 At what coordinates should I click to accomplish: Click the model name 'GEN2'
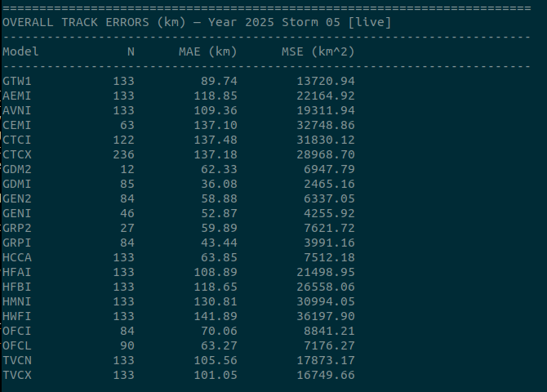click(17, 198)
